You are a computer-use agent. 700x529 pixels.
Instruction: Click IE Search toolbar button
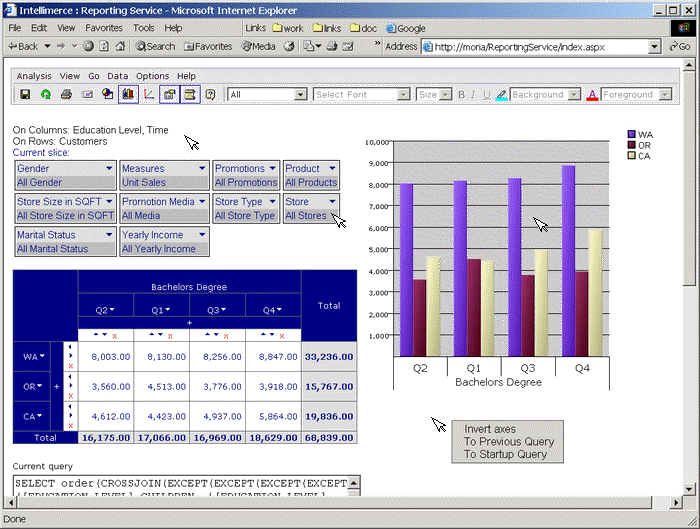155,46
